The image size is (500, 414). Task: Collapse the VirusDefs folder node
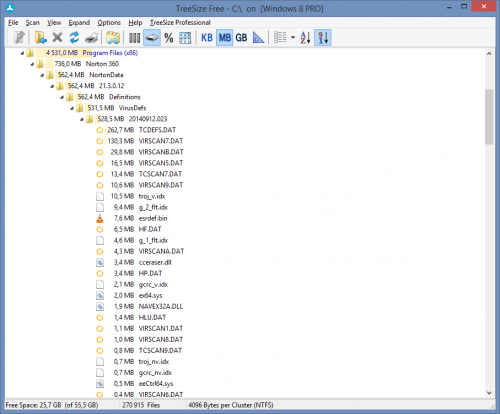point(72,108)
